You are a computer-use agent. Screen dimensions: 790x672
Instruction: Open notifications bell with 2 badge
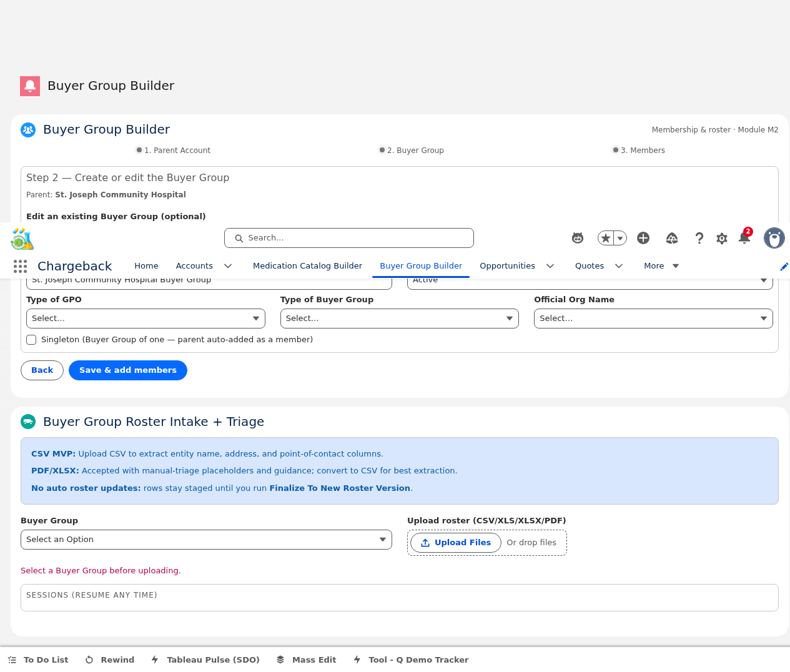pyautogui.click(x=744, y=237)
